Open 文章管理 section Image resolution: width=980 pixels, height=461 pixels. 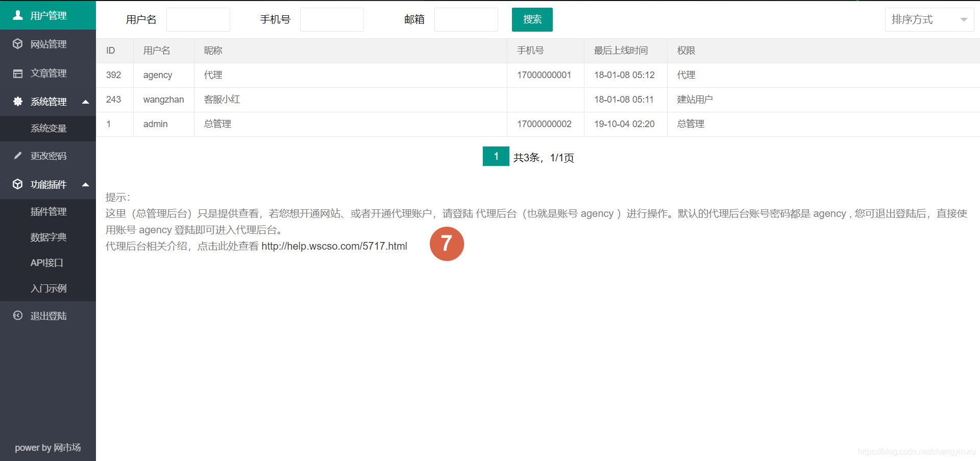(48, 73)
